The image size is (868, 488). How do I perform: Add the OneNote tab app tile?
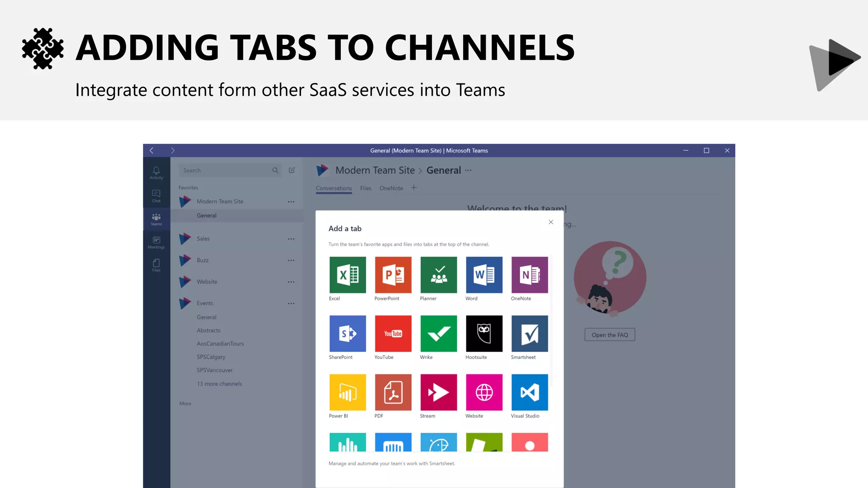[529, 275]
